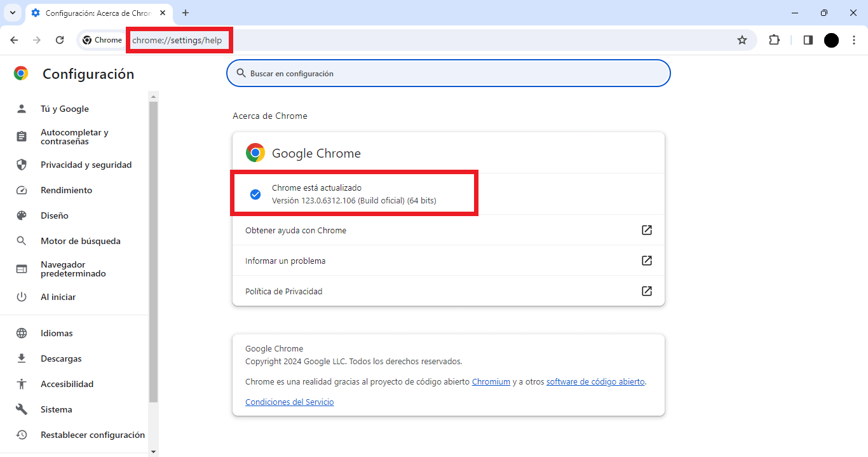Open Informar un problema row
Screen dimensions: 868x457
[x=449, y=261]
